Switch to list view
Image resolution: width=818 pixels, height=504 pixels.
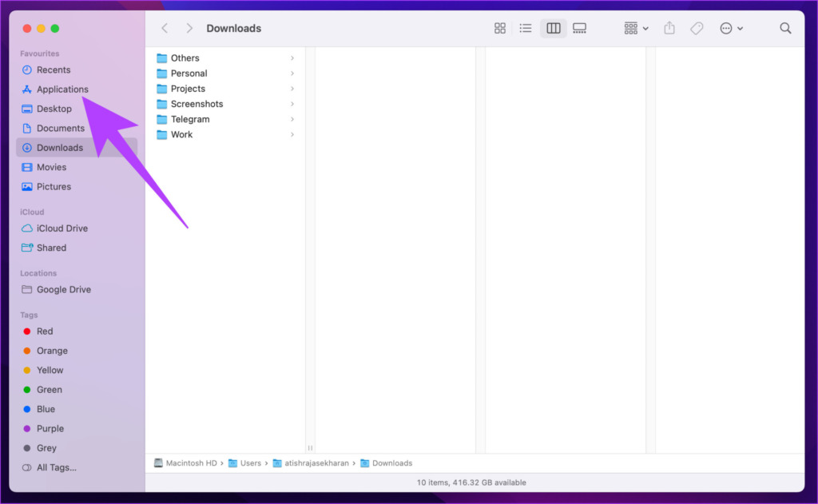pos(526,28)
